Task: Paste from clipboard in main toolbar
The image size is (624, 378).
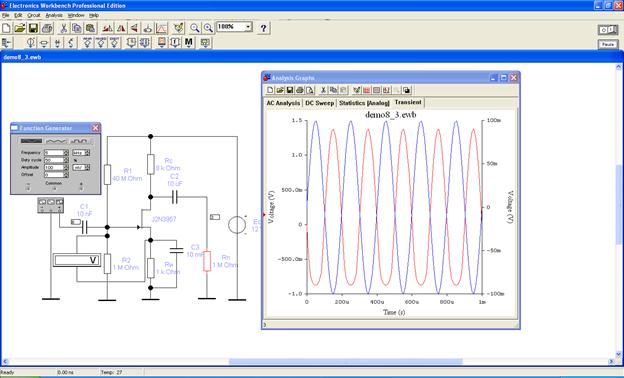Action: tap(90, 28)
